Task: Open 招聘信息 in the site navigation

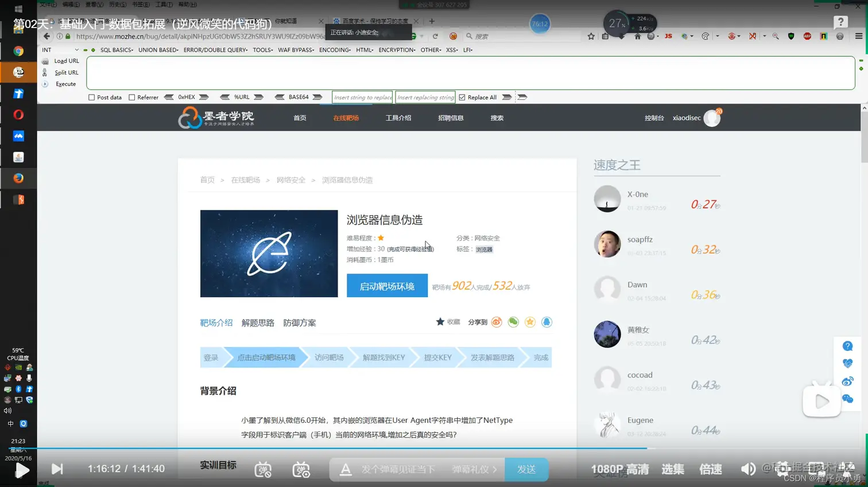Action: click(x=451, y=118)
